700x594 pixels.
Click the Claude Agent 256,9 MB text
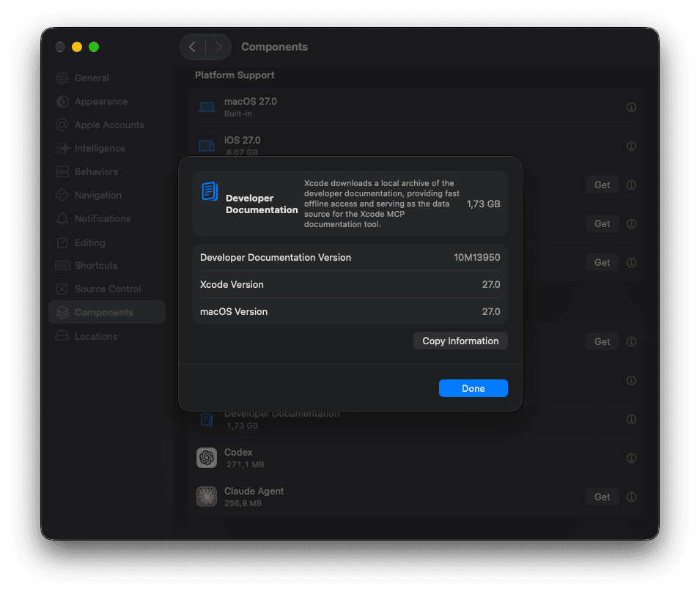pyautogui.click(x=243, y=503)
